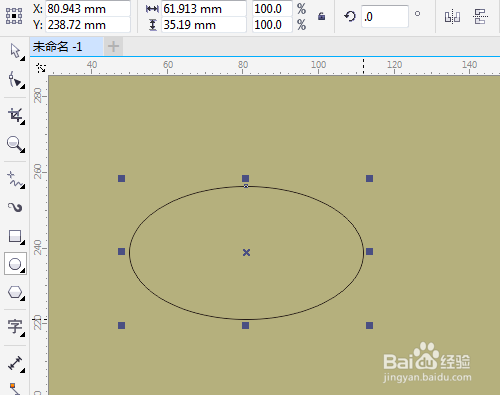Viewport: 500px width, 395px height.
Task: Add a new document with plus tab
Action: (x=113, y=46)
